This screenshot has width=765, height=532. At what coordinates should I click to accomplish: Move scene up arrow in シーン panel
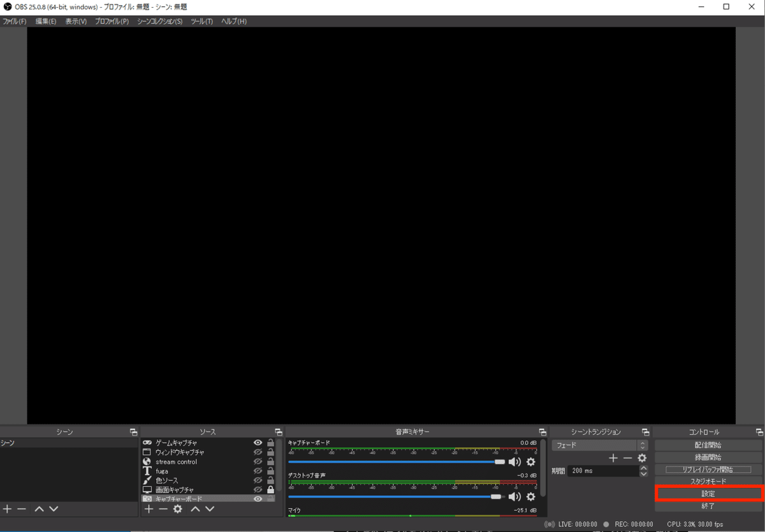(x=39, y=509)
